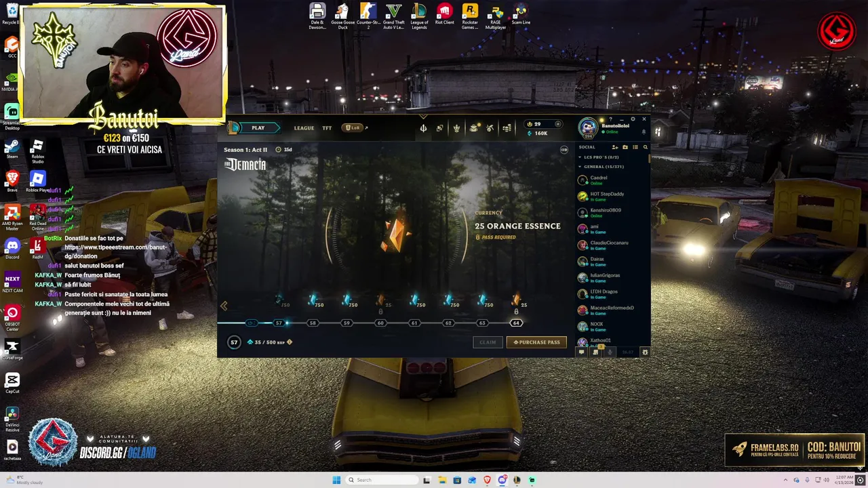
Task: Click the CLAIM button
Action: point(488,342)
